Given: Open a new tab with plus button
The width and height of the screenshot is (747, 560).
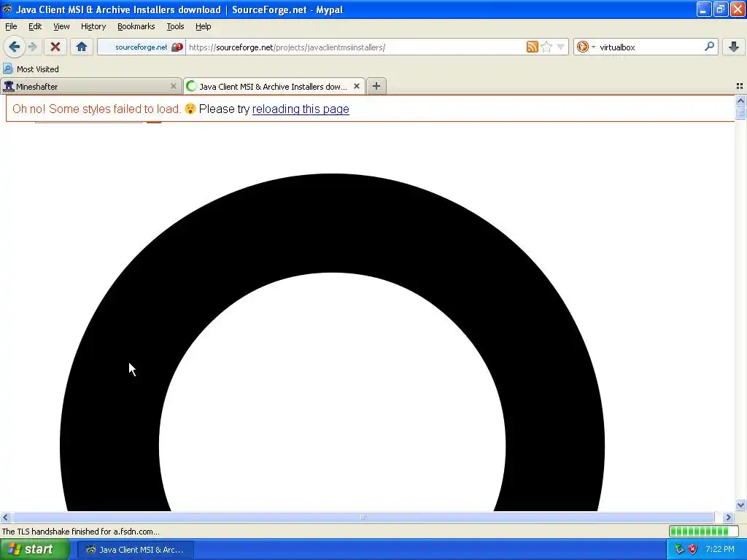Looking at the screenshot, I should [376, 86].
